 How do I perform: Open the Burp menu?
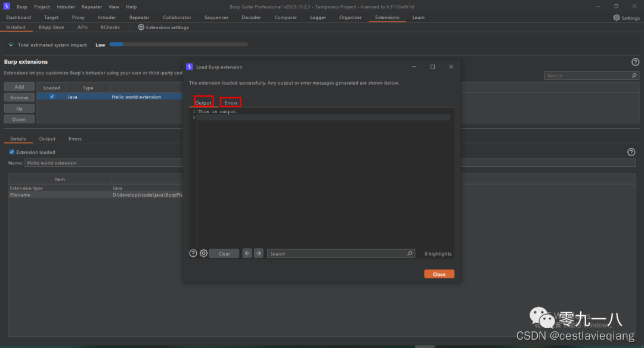pos(22,7)
